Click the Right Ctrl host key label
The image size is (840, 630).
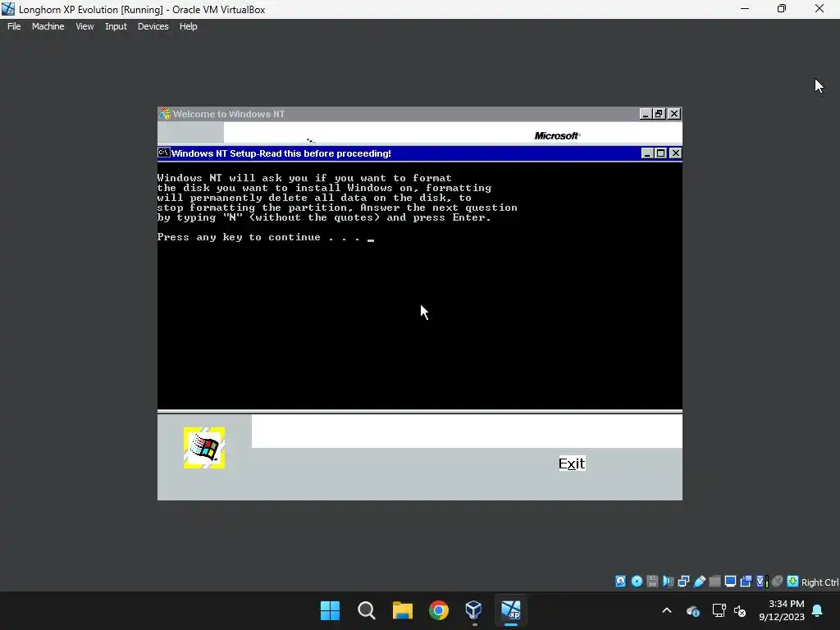[x=820, y=582]
